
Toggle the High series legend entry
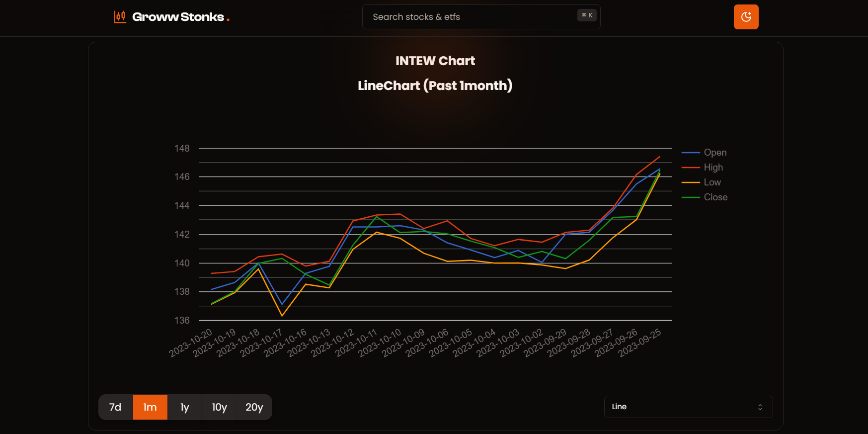coord(702,168)
